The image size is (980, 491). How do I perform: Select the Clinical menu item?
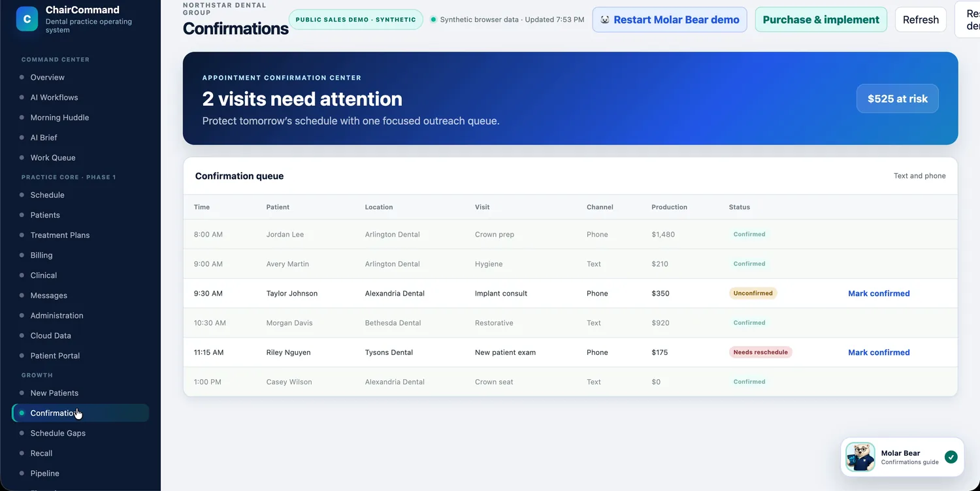44,275
